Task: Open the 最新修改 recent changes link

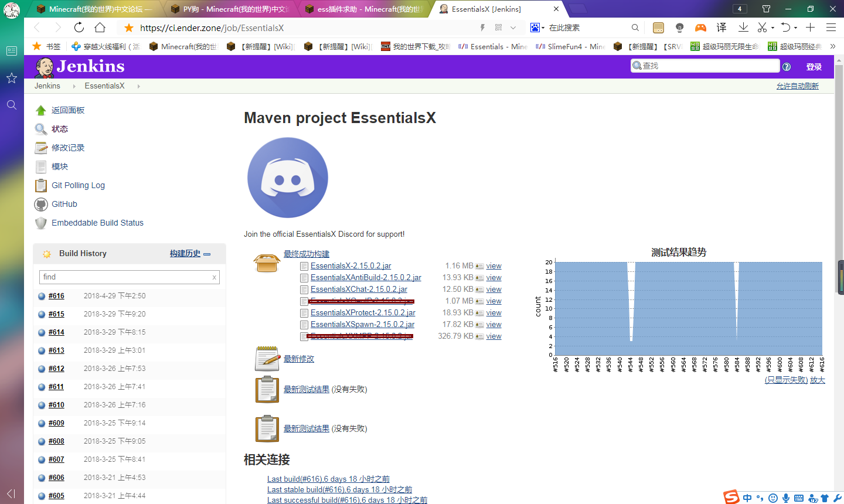Action: tap(299, 359)
